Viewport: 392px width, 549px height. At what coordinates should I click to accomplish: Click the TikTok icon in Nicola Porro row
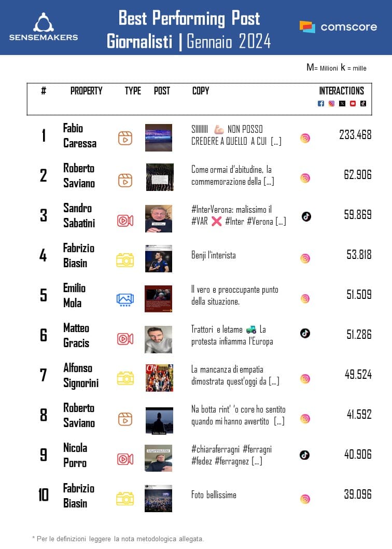(x=305, y=455)
